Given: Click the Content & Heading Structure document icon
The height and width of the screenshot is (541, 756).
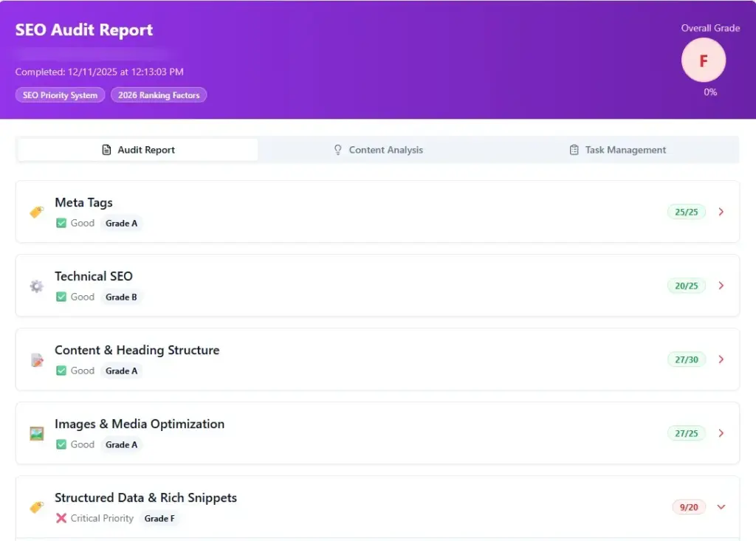Looking at the screenshot, I should (36, 359).
